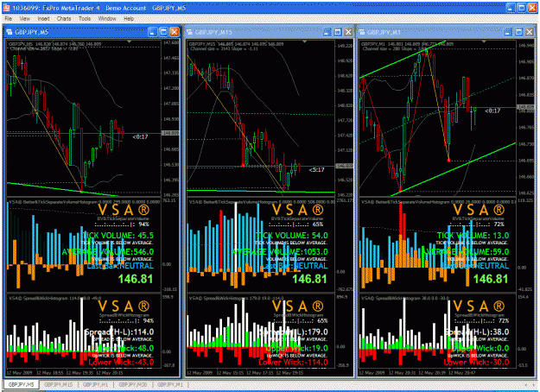540x392 pixels.
Task: Close the GBPJPY,M1 chart window
Action: click(x=530, y=32)
